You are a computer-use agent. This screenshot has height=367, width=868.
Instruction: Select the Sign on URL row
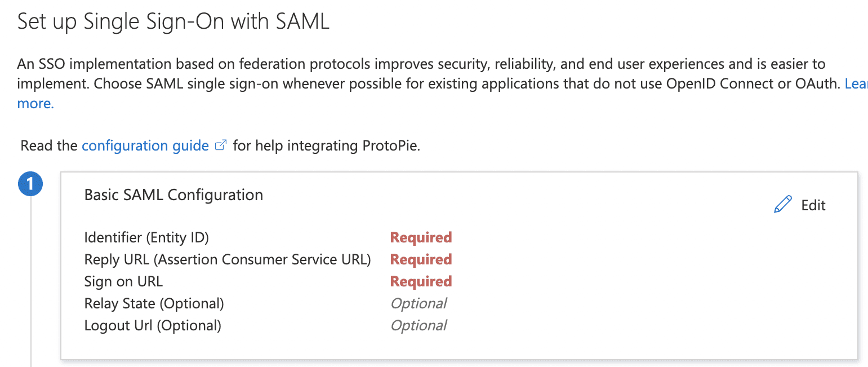point(123,281)
